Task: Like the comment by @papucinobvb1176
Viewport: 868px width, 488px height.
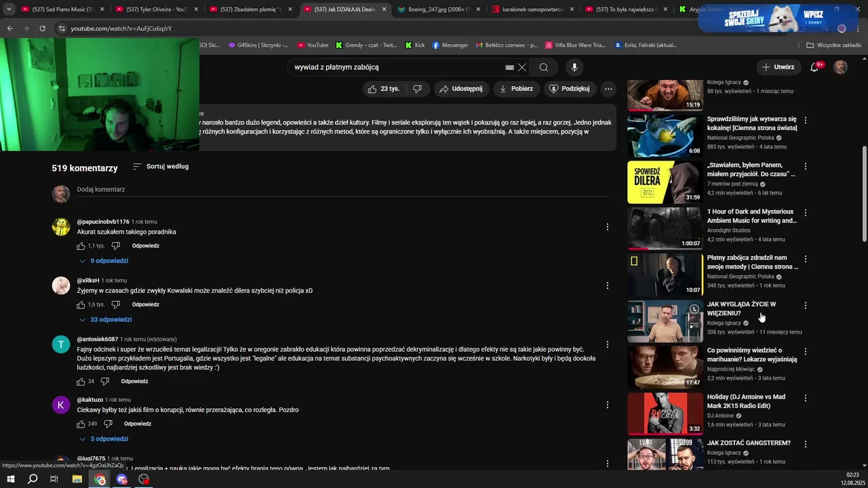Action: (81, 246)
